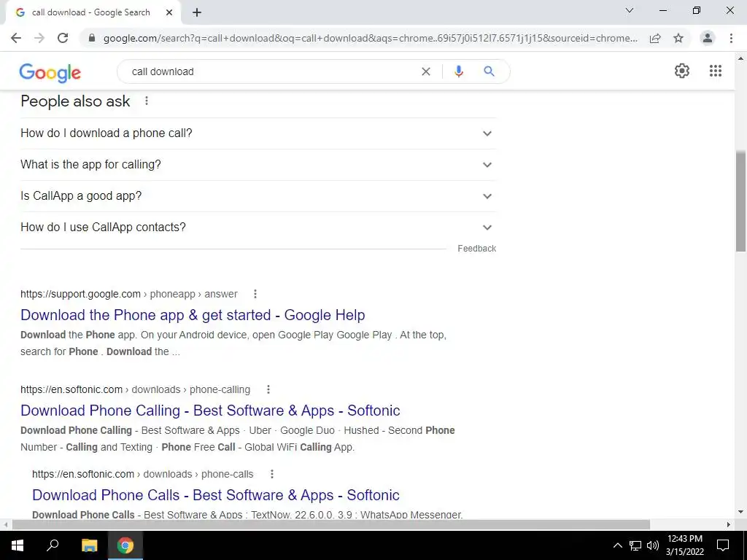Click the horizontal scrollbar thumb
The image size is (747, 560).
click(331, 525)
